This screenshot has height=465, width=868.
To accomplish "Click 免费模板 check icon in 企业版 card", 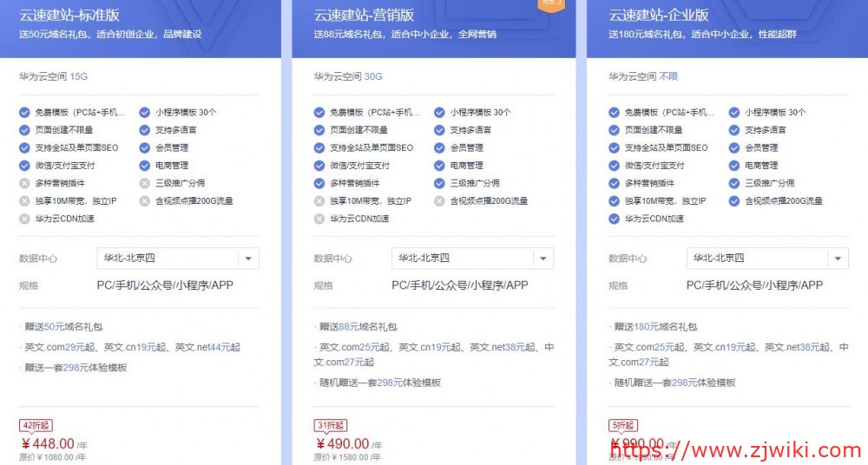I will (x=614, y=113).
